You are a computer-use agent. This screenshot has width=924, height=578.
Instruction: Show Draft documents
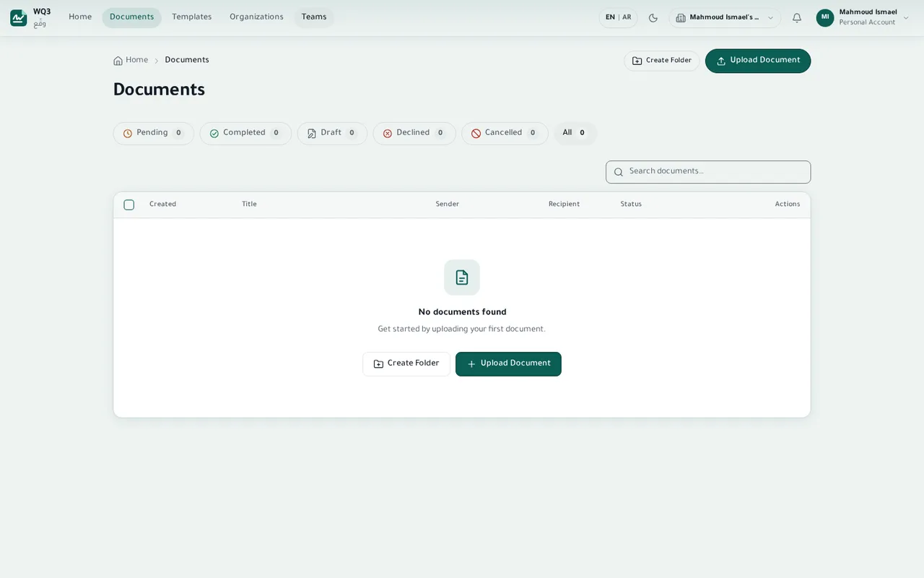click(332, 134)
